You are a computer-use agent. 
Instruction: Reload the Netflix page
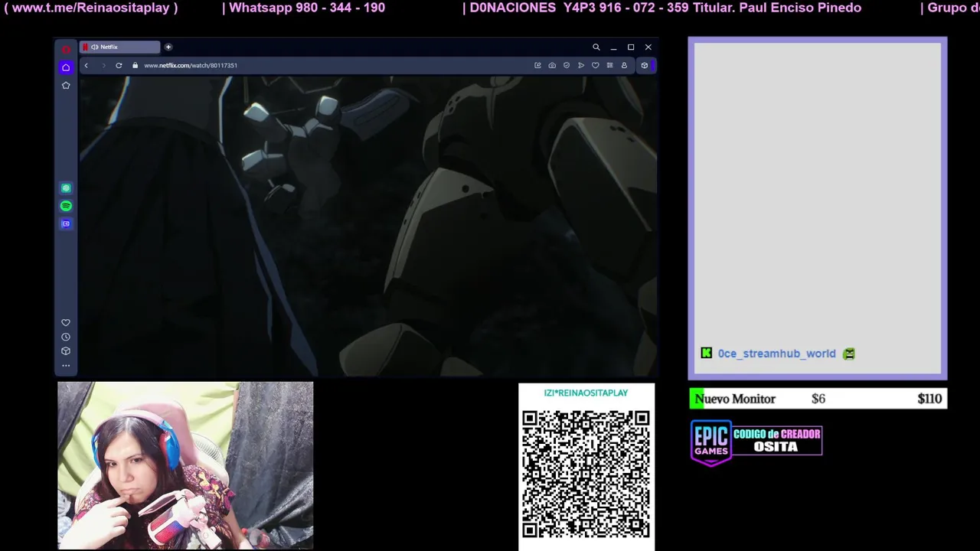[119, 65]
